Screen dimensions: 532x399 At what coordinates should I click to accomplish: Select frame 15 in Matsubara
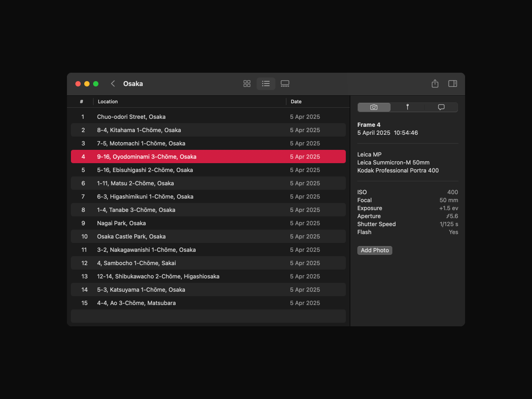(x=208, y=303)
